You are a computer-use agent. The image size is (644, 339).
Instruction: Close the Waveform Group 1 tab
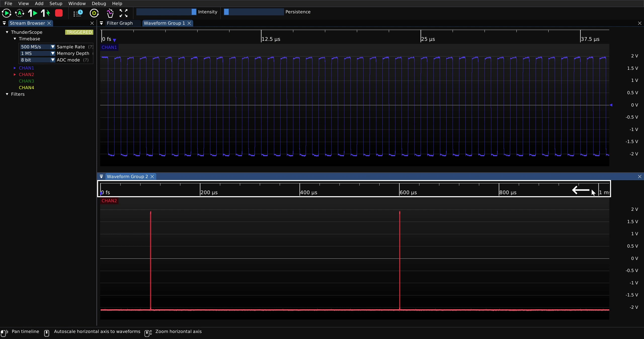click(189, 23)
